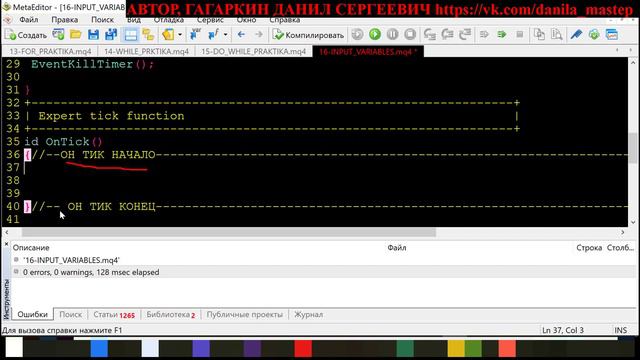This screenshot has width=640, height=360.
Task: Click the Описание column header
Action: [x=31, y=248]
